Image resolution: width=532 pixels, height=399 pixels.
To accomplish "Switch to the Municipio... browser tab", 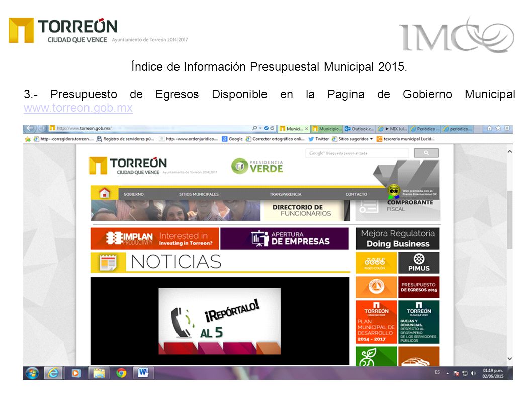I will click(x=327, y=129).
